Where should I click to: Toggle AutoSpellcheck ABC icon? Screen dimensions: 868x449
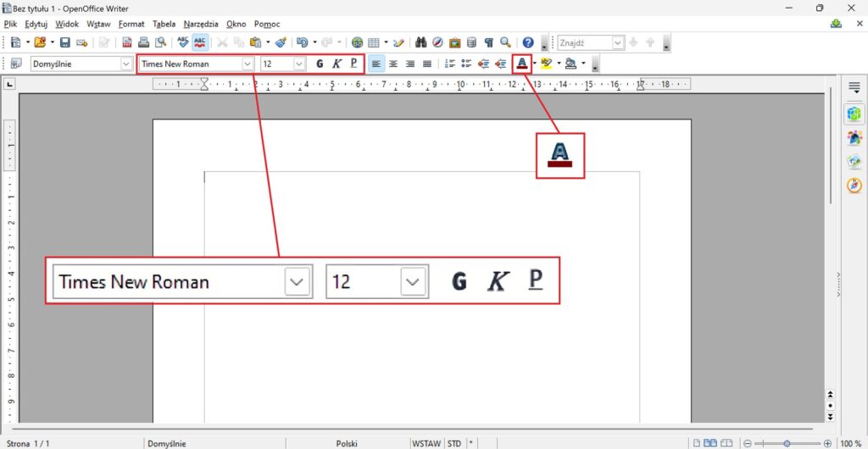201,42
